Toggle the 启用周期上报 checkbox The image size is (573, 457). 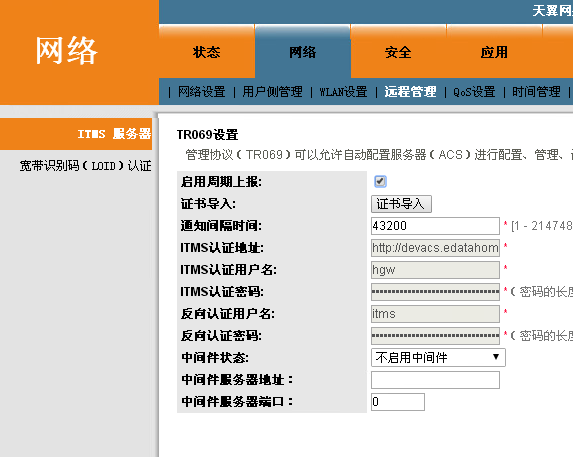pos(380,181)
